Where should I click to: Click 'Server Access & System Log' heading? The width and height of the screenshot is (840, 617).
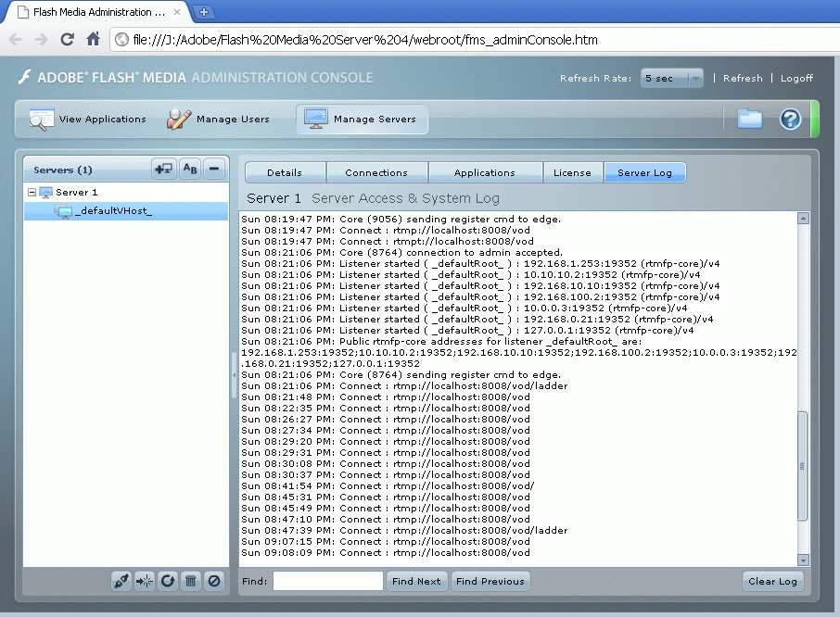pos(405,198)
